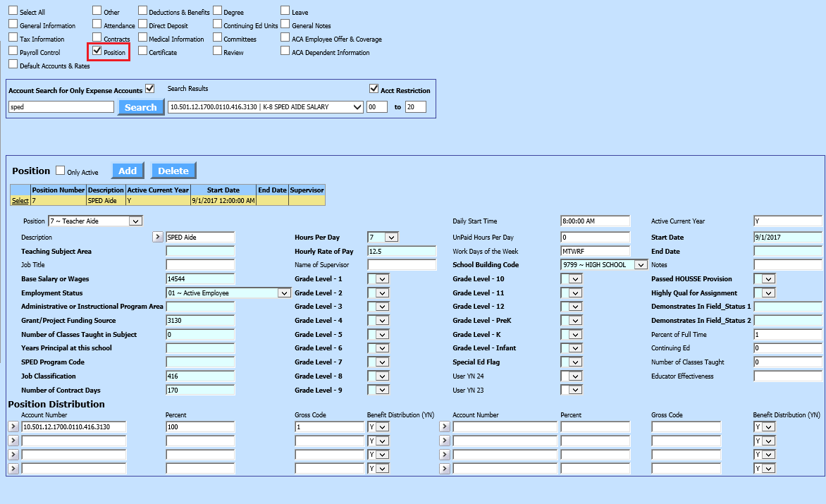The width and height of the screenshot is (826, 504).
Task: Click arrow button for last left Account Number row
Action: [x=13, y=469]
